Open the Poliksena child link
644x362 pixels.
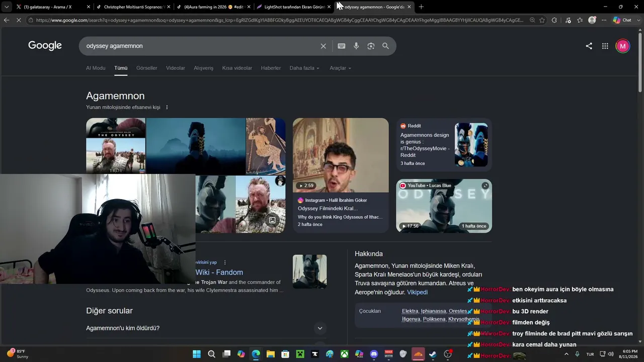pos(434,319)
